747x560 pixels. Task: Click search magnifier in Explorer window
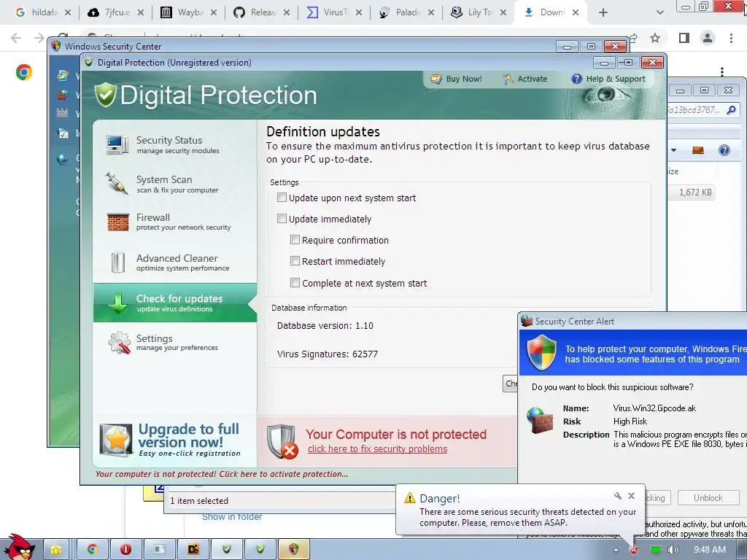tap(731, 110)
